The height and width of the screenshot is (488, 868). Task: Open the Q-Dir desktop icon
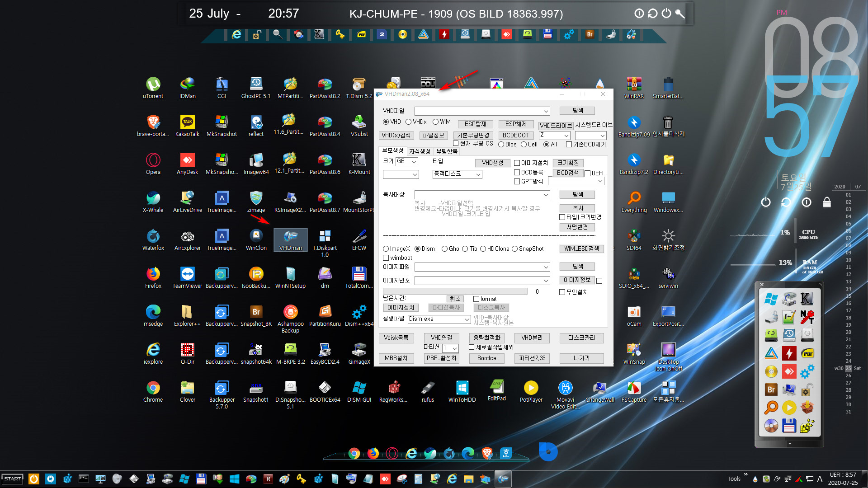(x=187, y=353)
